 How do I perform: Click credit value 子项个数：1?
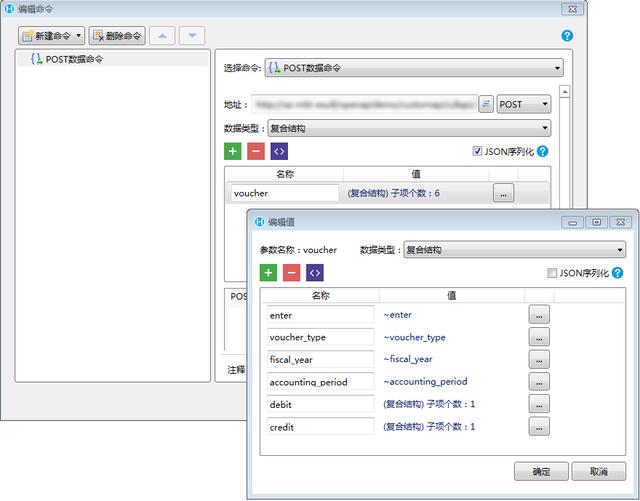(x=429, y=427)
